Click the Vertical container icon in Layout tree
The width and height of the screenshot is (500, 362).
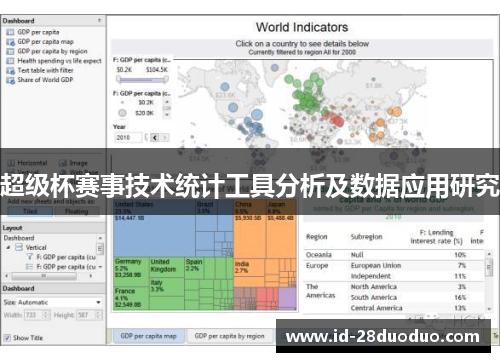pyautogui.click(x=19, y=247)
